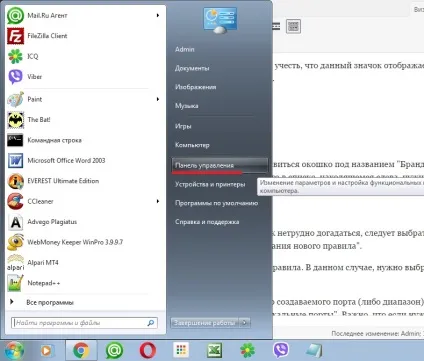Open The Bat! bat icon
424x361 pixels.
pos(15,120)
